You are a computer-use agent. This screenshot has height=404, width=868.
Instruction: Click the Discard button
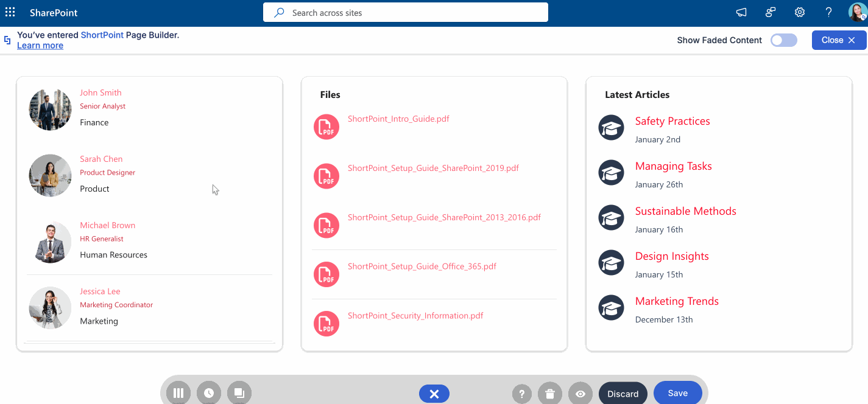pos(623,394)
